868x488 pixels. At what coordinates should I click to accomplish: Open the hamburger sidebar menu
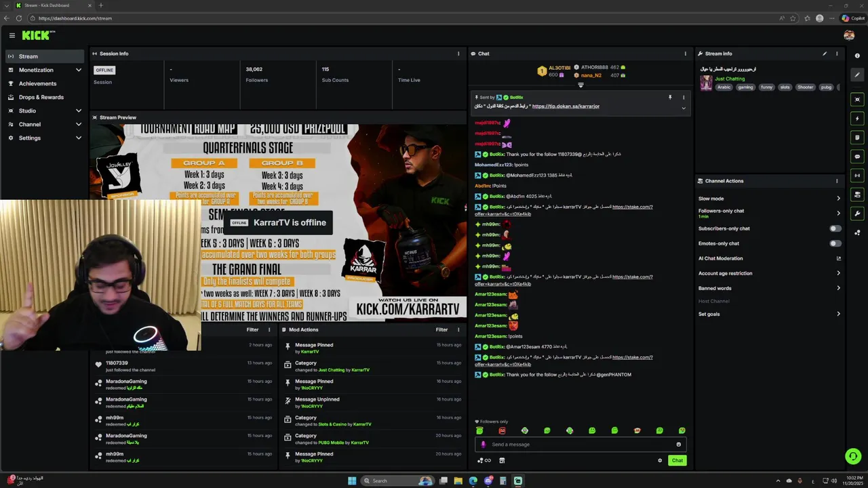(12, 35)
